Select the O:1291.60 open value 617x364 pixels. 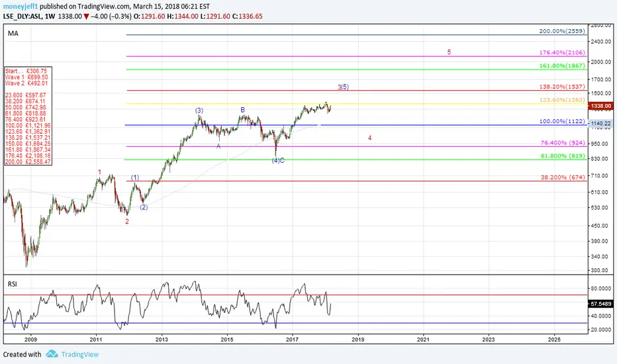click(x=150, y=16)
